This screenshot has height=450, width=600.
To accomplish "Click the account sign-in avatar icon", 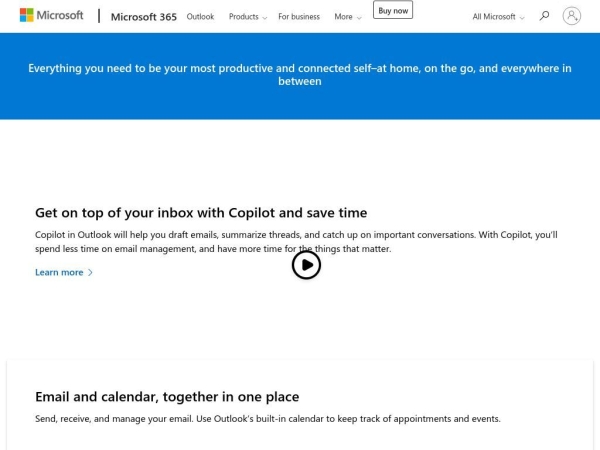I will 571,16.
